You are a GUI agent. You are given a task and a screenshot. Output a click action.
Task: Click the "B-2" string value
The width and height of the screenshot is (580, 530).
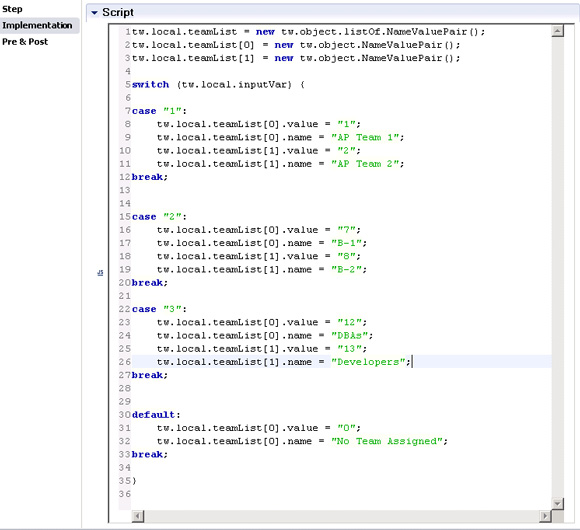coord(346,270)
